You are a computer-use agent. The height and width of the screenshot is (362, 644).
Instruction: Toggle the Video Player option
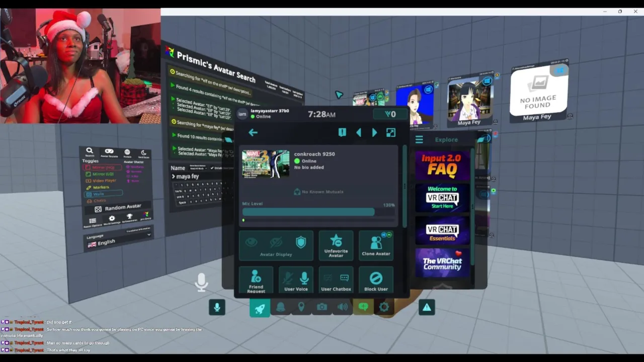point(102,180)
